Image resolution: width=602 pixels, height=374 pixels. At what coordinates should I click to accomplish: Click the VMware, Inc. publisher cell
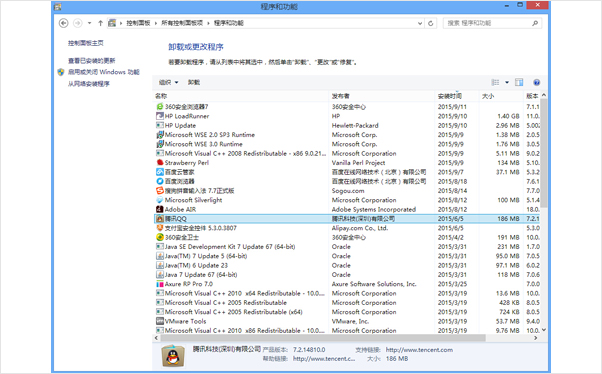(350, 321)
